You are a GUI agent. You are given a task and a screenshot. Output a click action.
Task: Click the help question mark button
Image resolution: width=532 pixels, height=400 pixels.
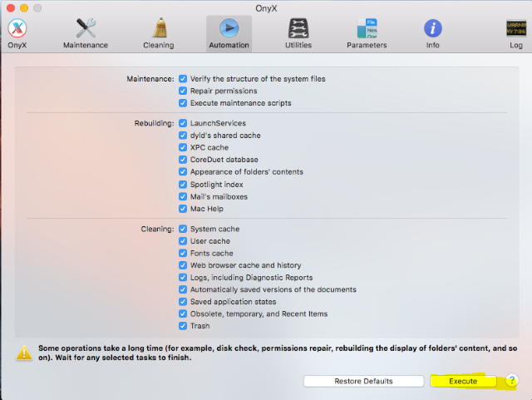click(x=512, y=381)
